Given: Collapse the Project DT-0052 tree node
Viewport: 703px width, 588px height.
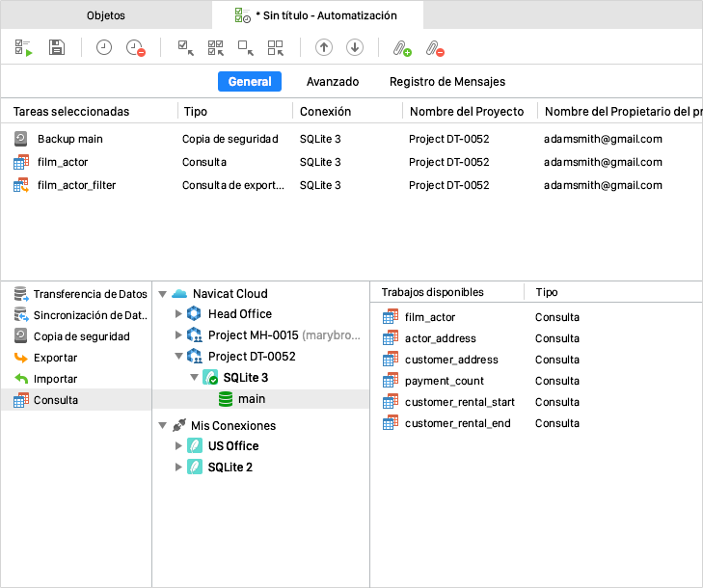Looking at the screenshot, I should coord(178,357).
